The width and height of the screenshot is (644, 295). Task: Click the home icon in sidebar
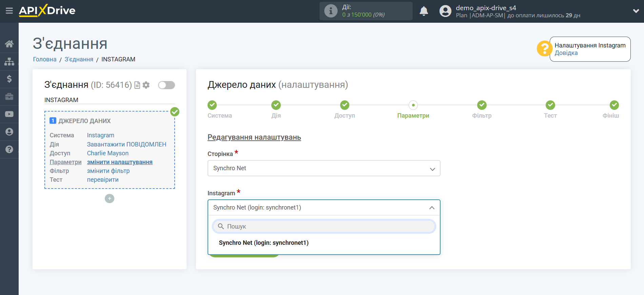[x=9, y=44]
